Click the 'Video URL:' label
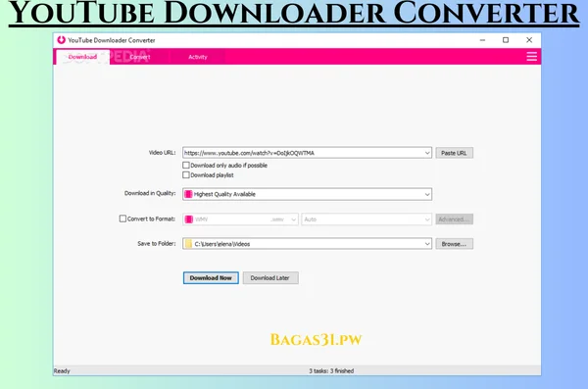 (x=162, y=152)
